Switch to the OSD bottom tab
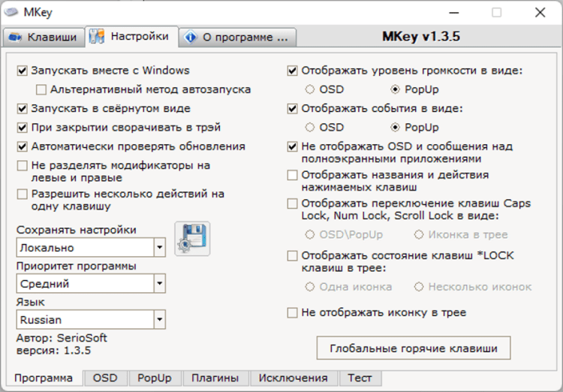563x392 pixels. coord(105,378)
